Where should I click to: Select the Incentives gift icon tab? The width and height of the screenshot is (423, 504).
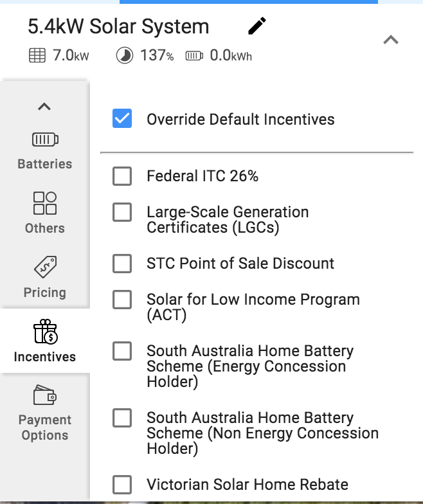(x=45, y=341)
